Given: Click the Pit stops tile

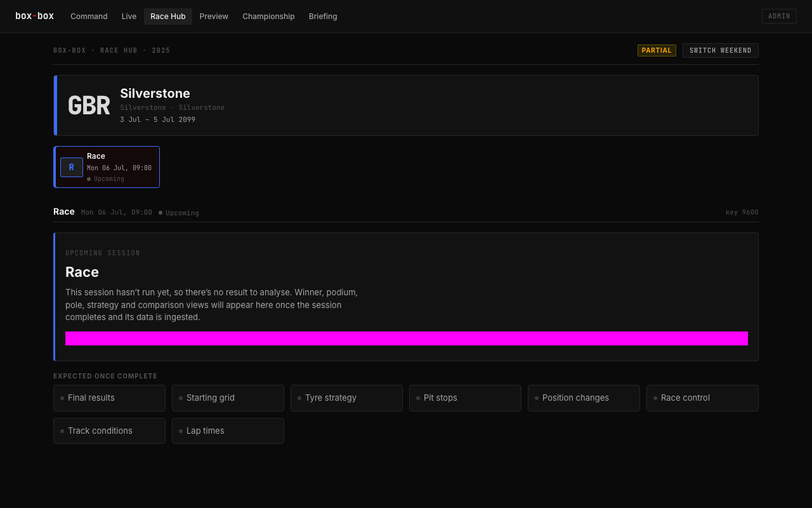Looking at the screenshot, I should (465, 398).
